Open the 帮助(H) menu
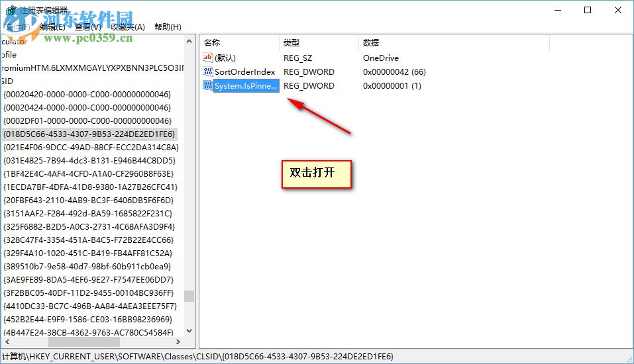 point(168,27)
